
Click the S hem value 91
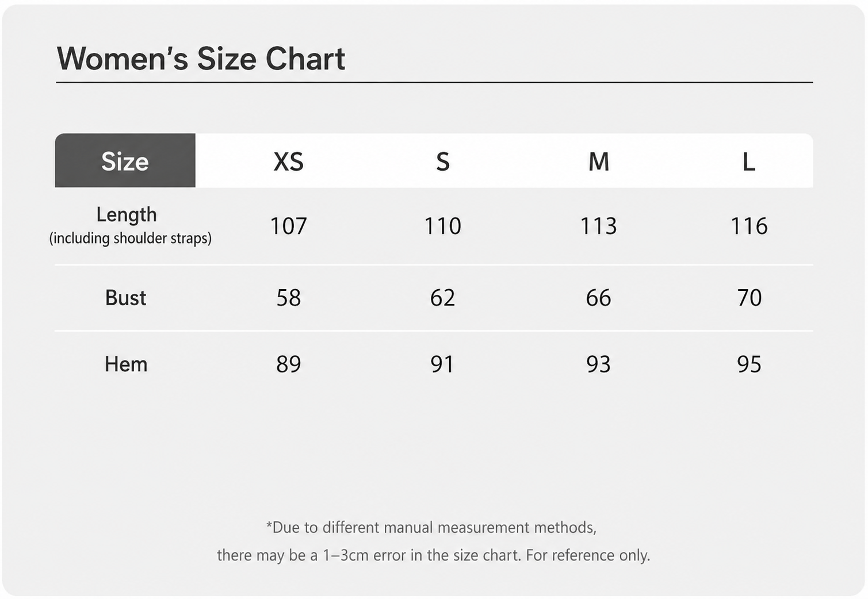(442, 364)
